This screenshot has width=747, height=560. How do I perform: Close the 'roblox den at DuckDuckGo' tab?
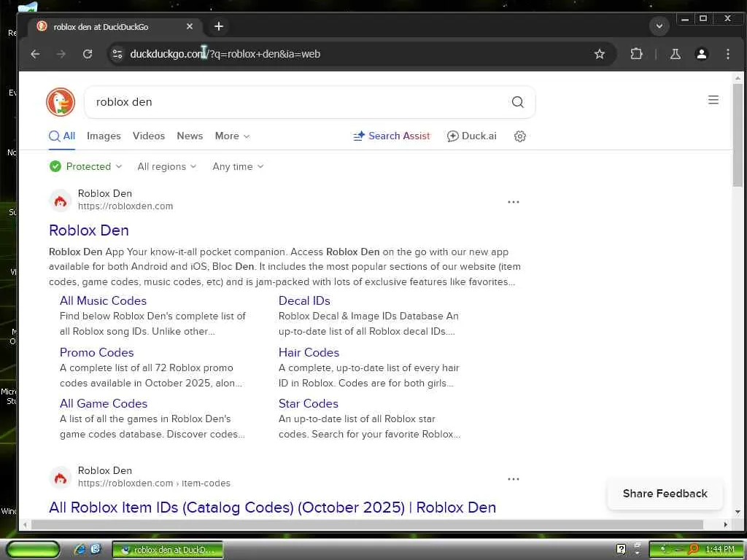[190, 27]
